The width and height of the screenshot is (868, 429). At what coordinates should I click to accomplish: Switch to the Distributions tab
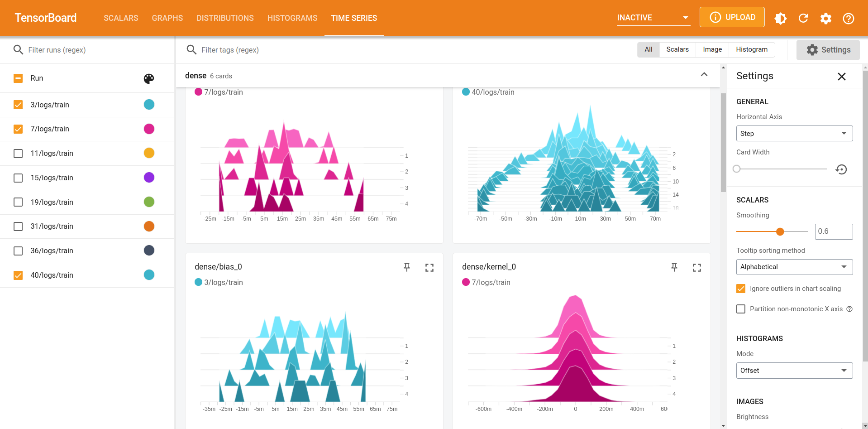point(225,18)
